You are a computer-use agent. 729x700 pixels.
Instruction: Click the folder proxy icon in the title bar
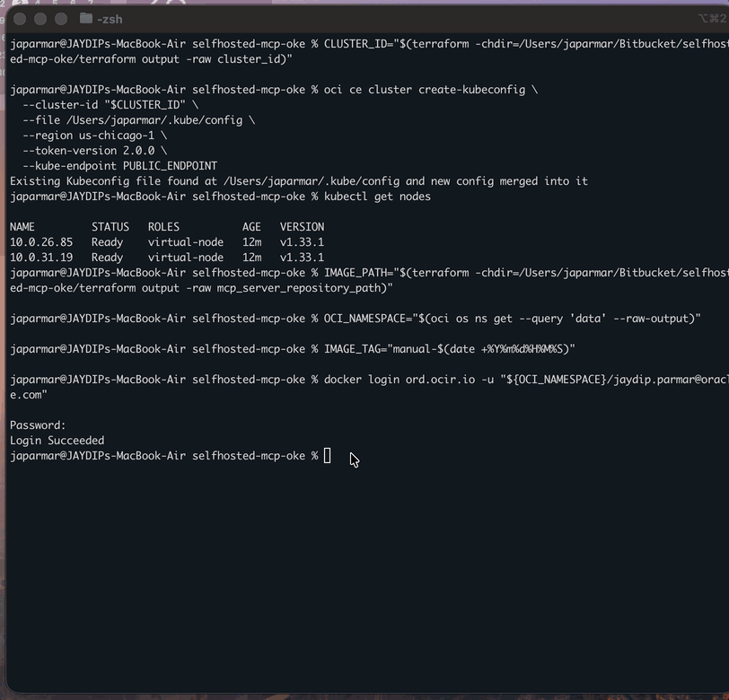[x=85, y=17]
